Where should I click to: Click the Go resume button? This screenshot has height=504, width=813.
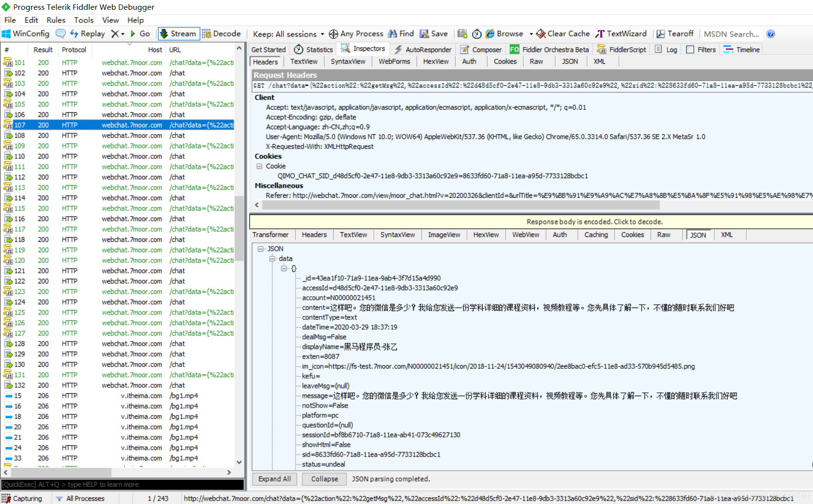point(140,34)
